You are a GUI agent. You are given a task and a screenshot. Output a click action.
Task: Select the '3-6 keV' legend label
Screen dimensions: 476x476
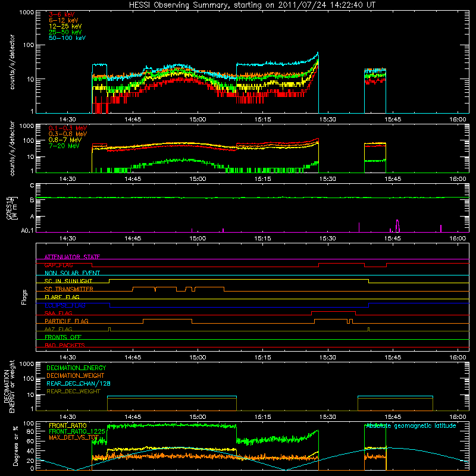[62, 14]
